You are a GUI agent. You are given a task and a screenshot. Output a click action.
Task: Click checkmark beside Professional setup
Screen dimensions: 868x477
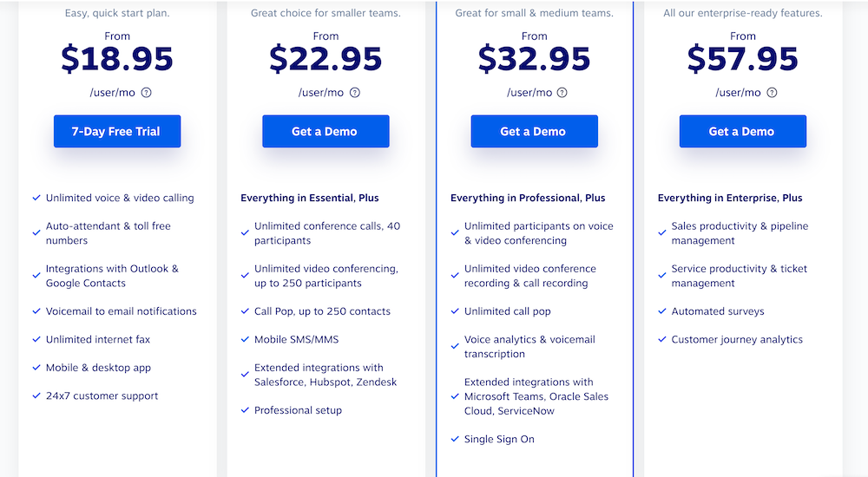tap(245, 410)
